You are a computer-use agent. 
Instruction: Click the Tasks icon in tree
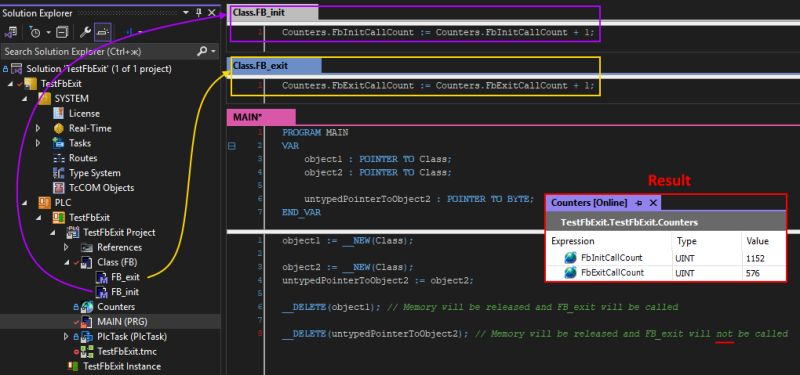[x=59, y=143]
